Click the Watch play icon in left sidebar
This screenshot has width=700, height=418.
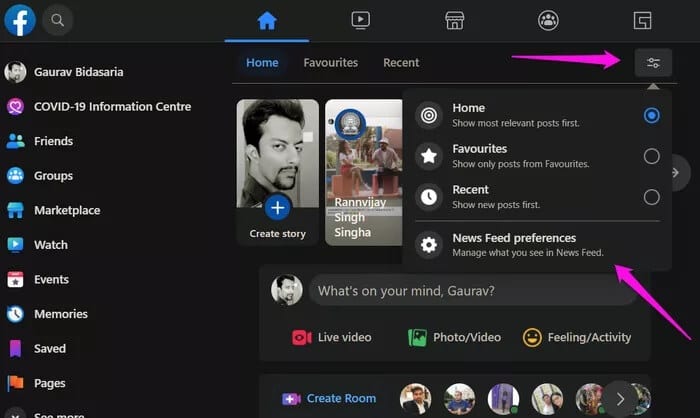click(15, 245)
